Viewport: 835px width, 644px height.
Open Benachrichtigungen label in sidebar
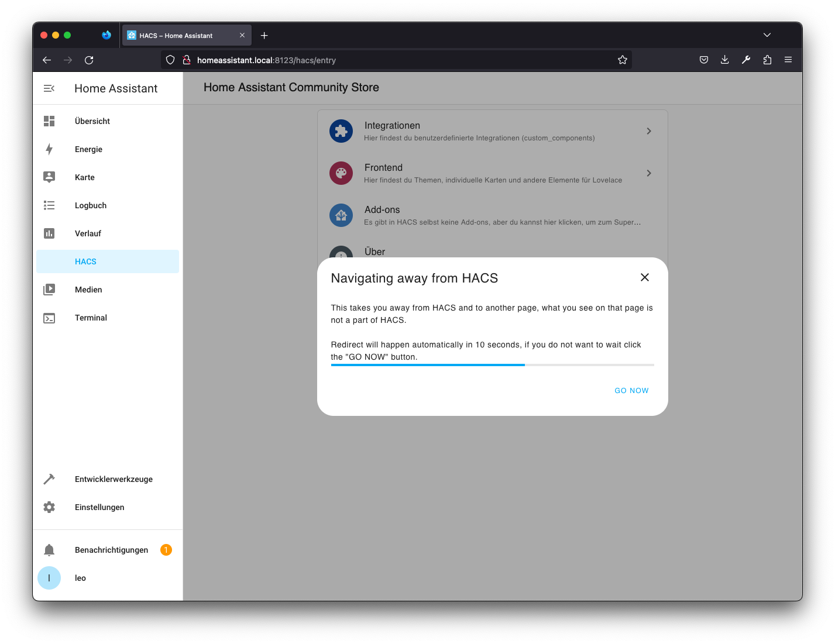[111, 550]
